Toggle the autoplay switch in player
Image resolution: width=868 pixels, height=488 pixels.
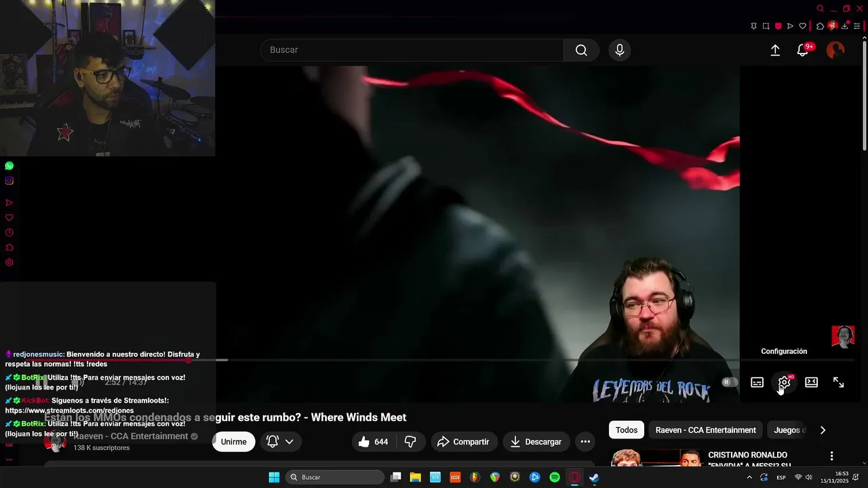(x=730, y=382)
